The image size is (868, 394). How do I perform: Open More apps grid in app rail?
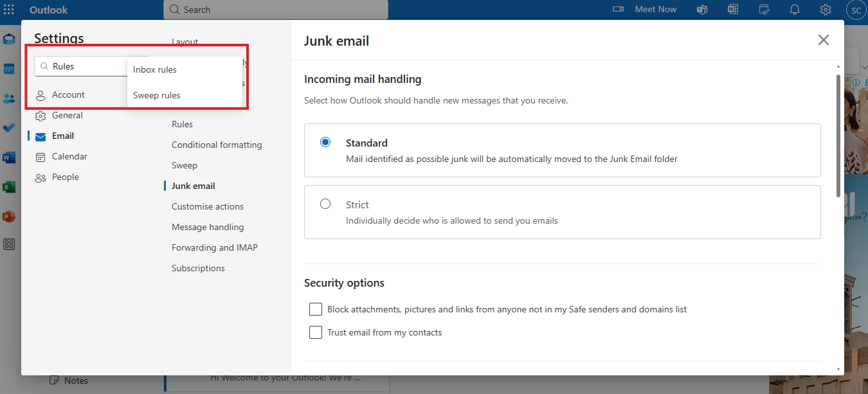coord(9,244)
